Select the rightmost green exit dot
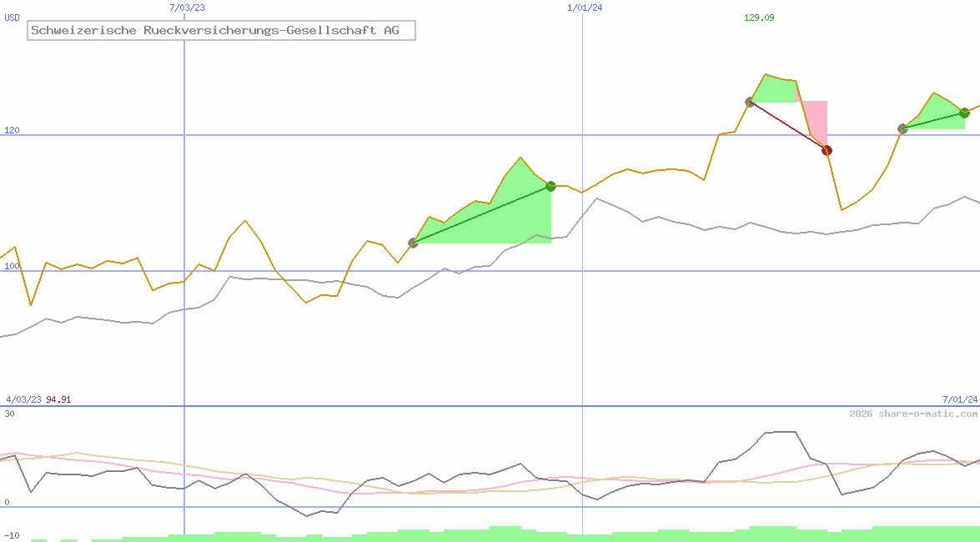The width and height of the screenshot is (980, 542). pos(964,113)
